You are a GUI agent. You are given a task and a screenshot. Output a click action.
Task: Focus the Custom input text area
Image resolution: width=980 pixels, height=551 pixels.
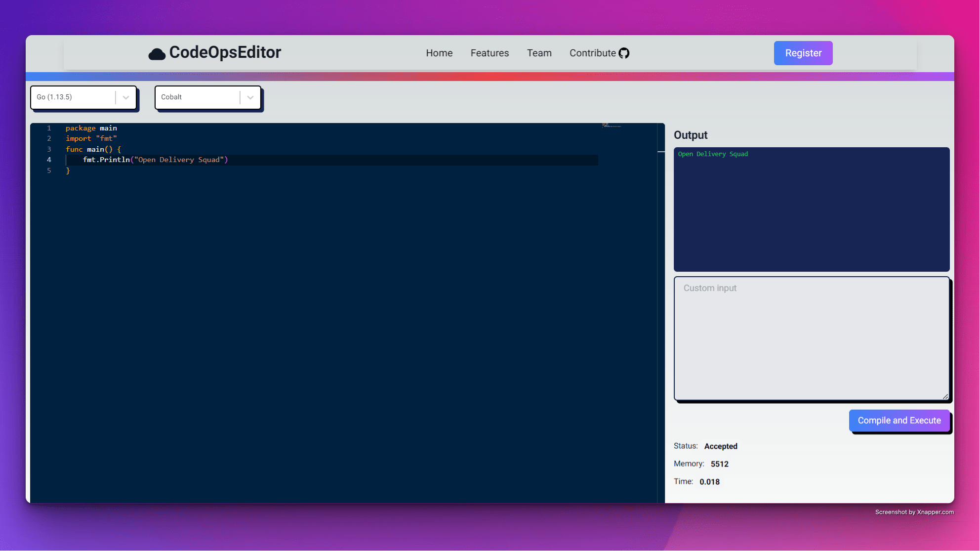click(811, 339)
